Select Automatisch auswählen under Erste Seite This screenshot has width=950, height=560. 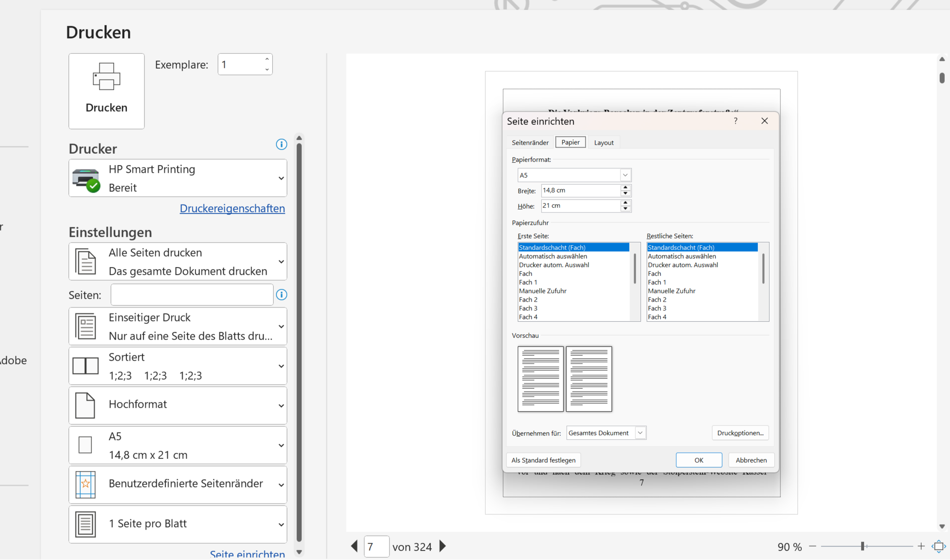click(x=574, y=256)
